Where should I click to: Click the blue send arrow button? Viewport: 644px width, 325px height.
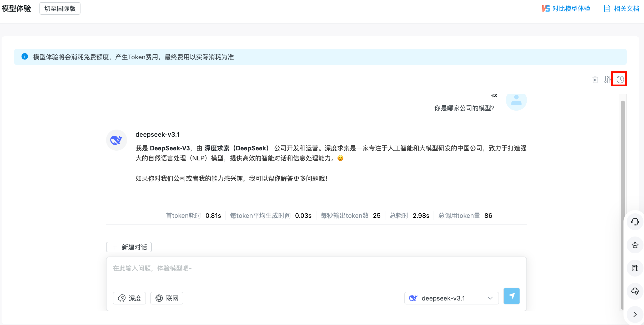coord(511,296)
